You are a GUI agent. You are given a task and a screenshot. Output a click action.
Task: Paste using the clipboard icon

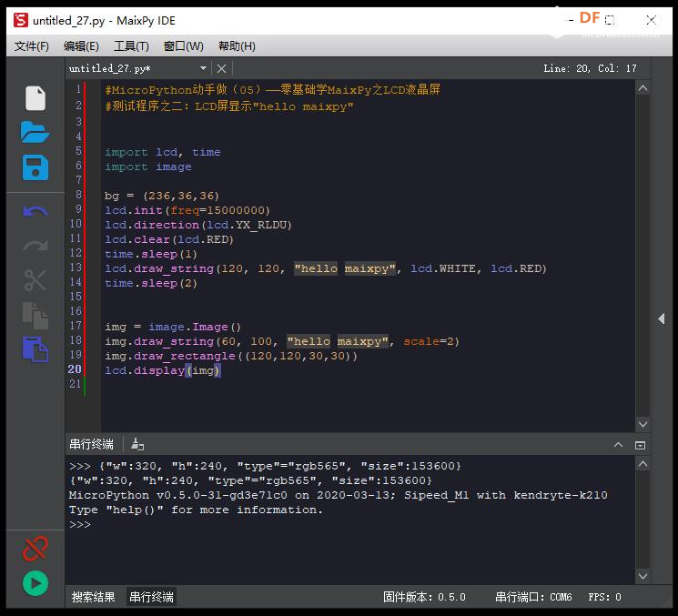point(35,349)
